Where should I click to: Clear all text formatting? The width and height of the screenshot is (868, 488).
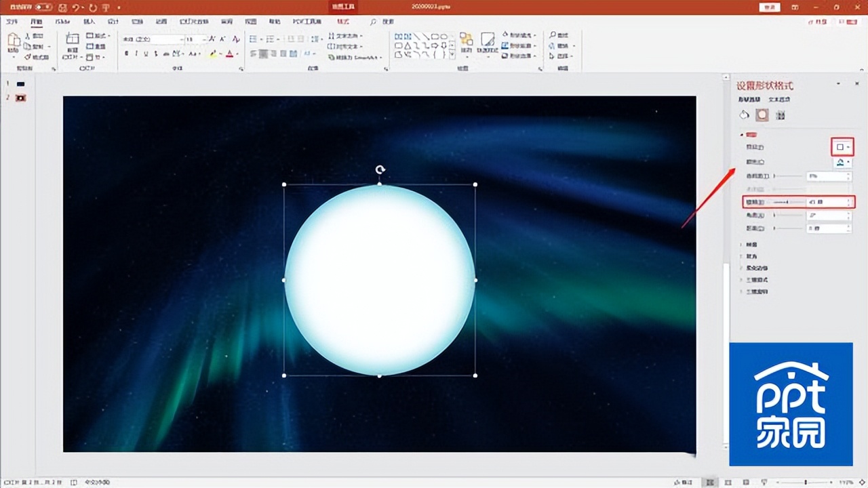click(x=235, y=39)
